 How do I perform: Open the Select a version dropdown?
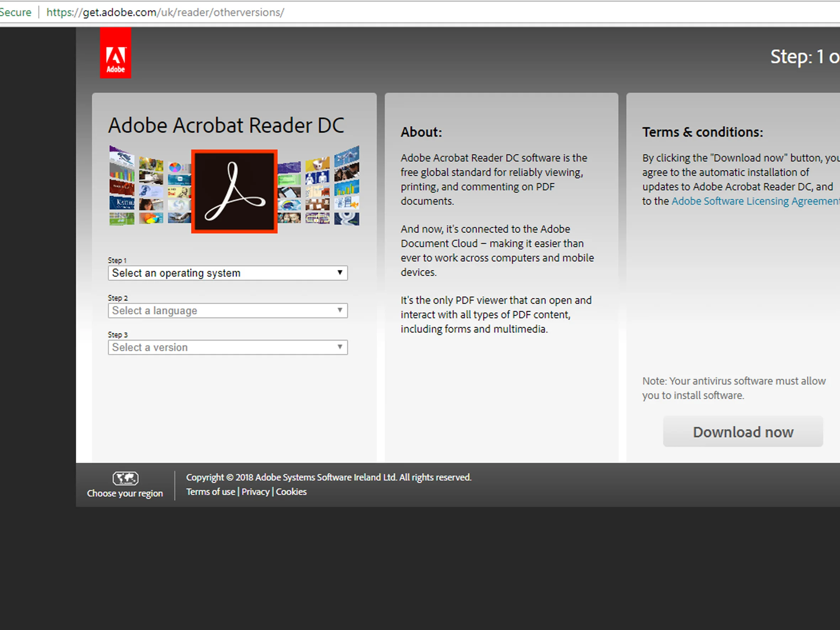point(228,347)
